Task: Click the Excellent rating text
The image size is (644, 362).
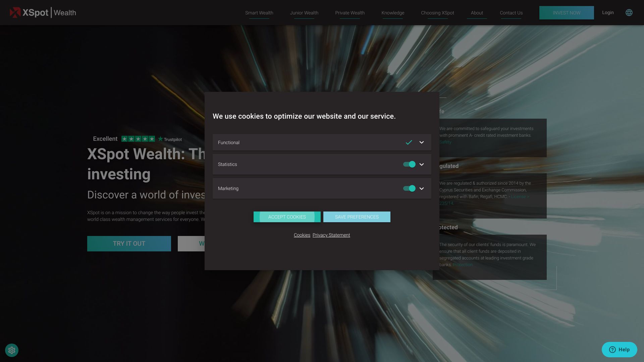Action: [x=105, y=139]
